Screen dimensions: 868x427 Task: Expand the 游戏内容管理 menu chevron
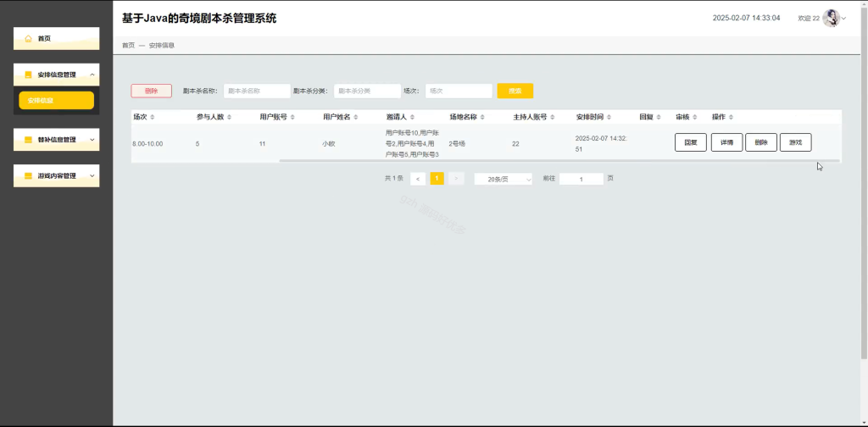coord(92,176)
